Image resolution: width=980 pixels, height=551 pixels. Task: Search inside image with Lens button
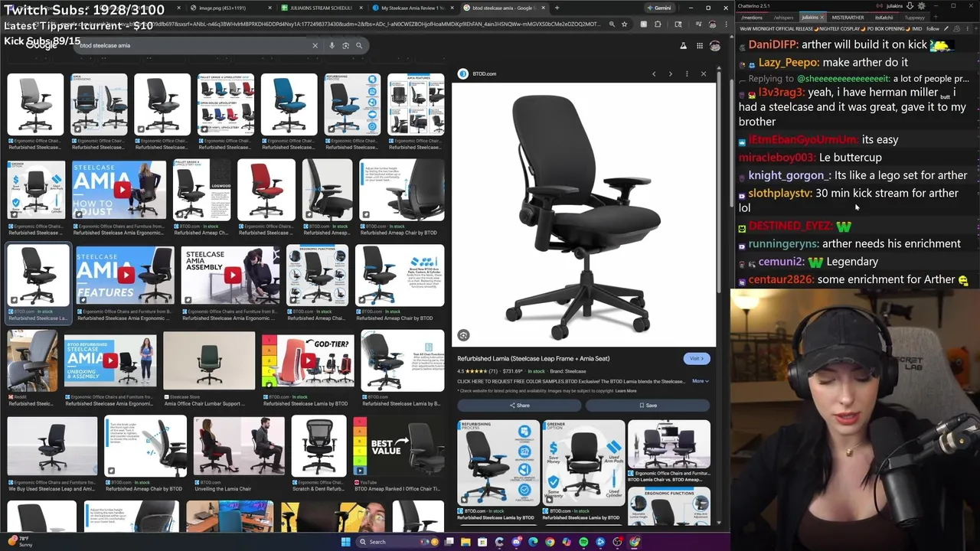463,335
